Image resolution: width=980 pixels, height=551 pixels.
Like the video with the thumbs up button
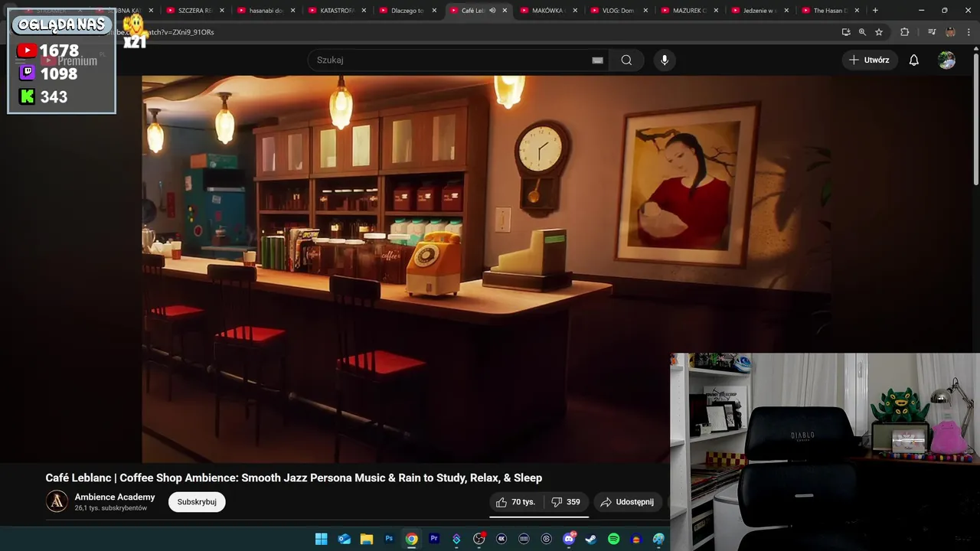(x=516, y=502)
